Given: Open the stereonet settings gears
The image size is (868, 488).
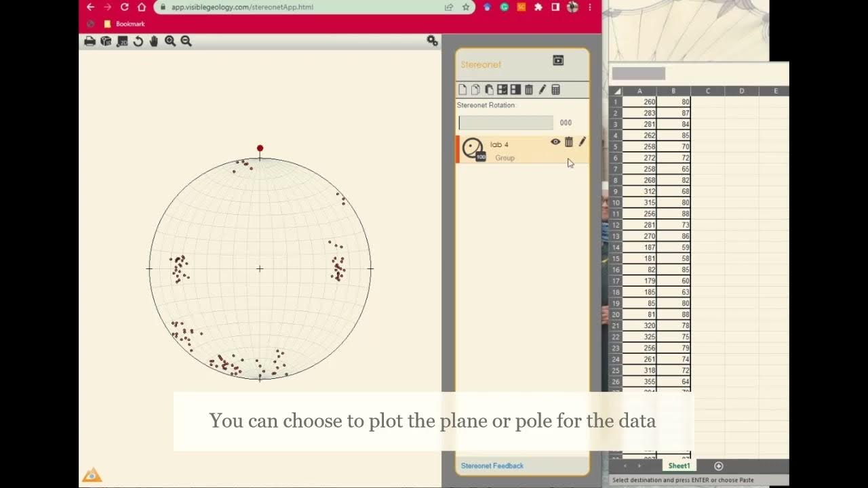Looking at the screenshot, I should coord(432,41).
